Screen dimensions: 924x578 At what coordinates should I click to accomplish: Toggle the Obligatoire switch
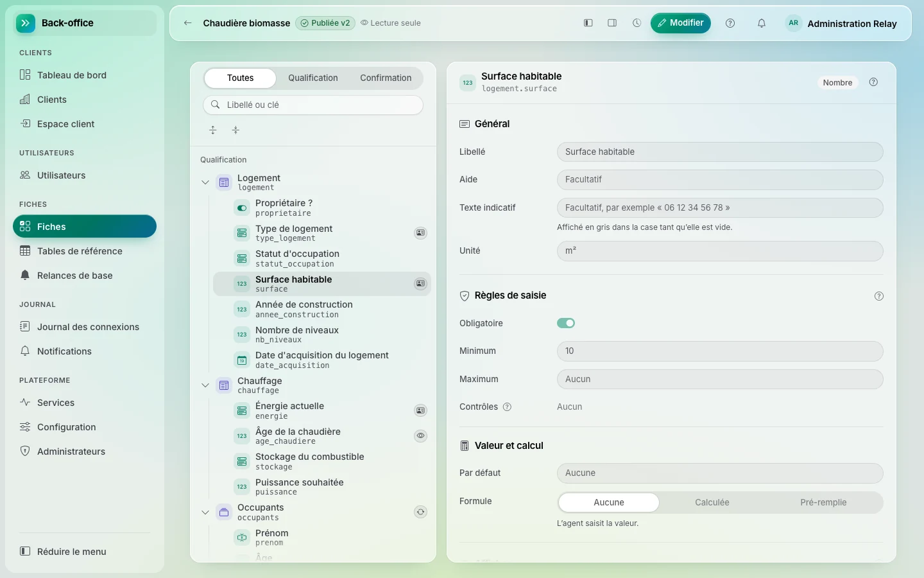(566, 323)
